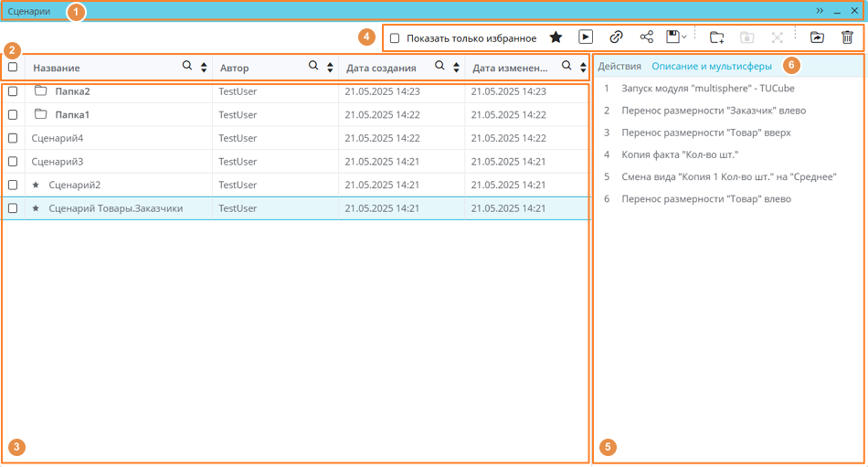Switch to the Действия tab

coord(619,67)
